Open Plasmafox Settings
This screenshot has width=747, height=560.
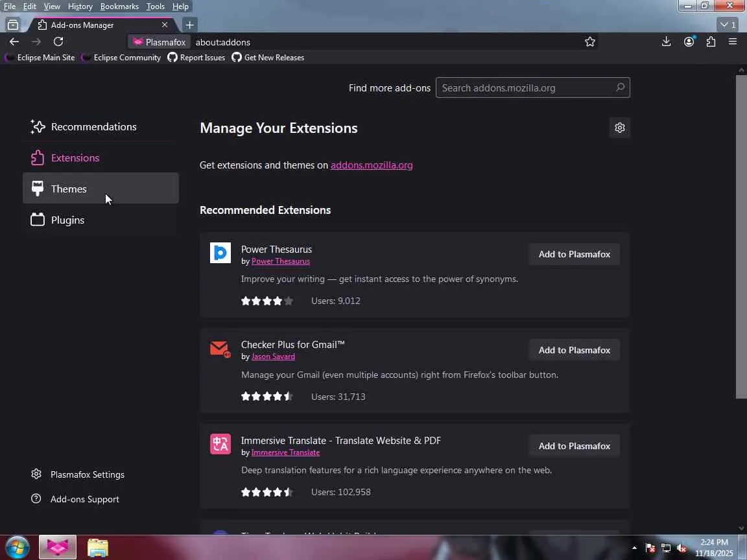pos(78,474)
